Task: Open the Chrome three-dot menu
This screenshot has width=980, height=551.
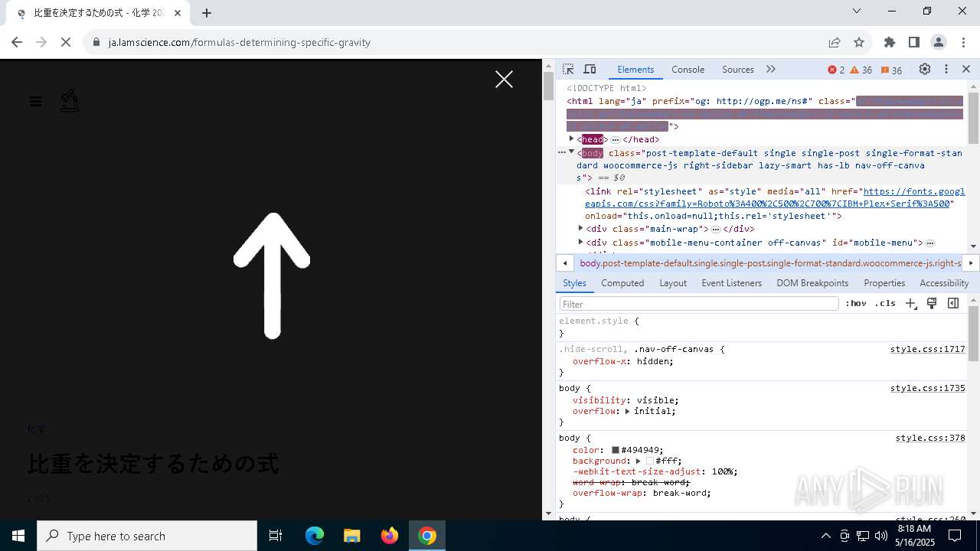Action: tap(963, 42)
